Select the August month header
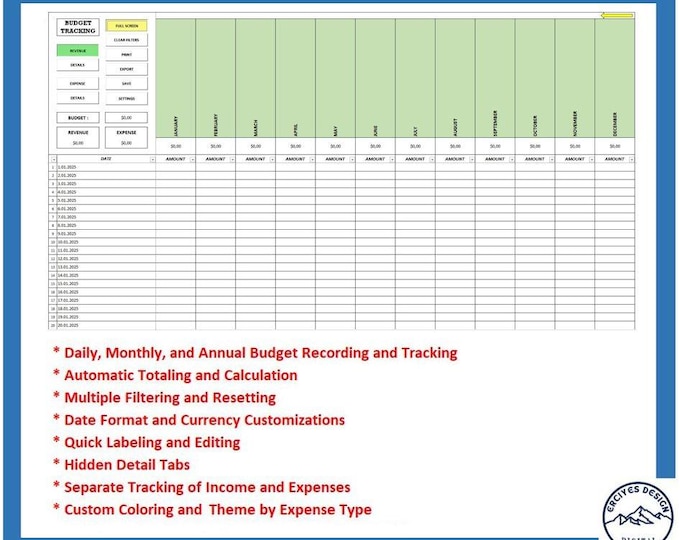 coord(455,78)
